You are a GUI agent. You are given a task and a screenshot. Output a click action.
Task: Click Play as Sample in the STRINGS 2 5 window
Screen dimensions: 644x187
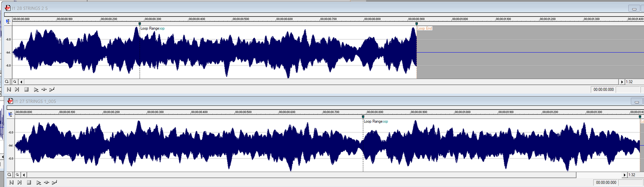(x=53, y=89)
